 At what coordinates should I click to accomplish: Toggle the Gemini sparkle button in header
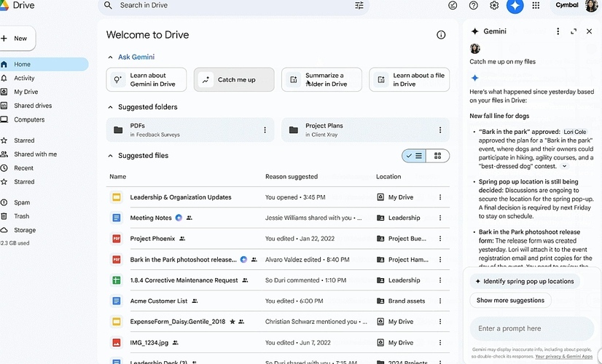click(x=515, y=5)
